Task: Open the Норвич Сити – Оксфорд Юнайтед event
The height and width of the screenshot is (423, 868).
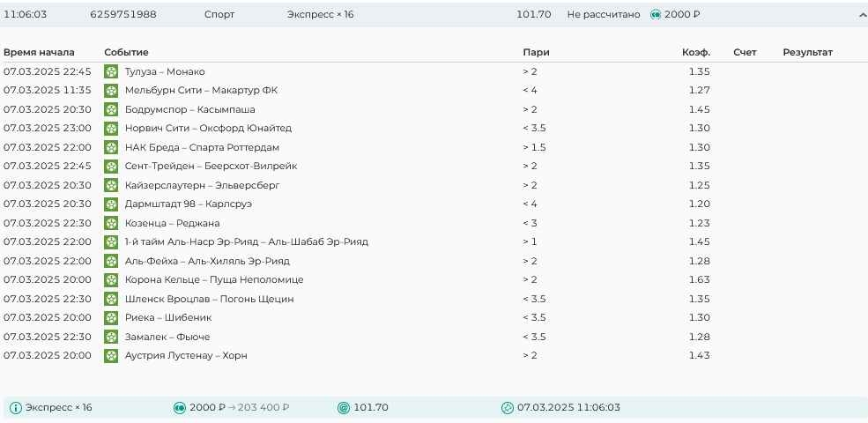Action: click(x=208, y=129)
